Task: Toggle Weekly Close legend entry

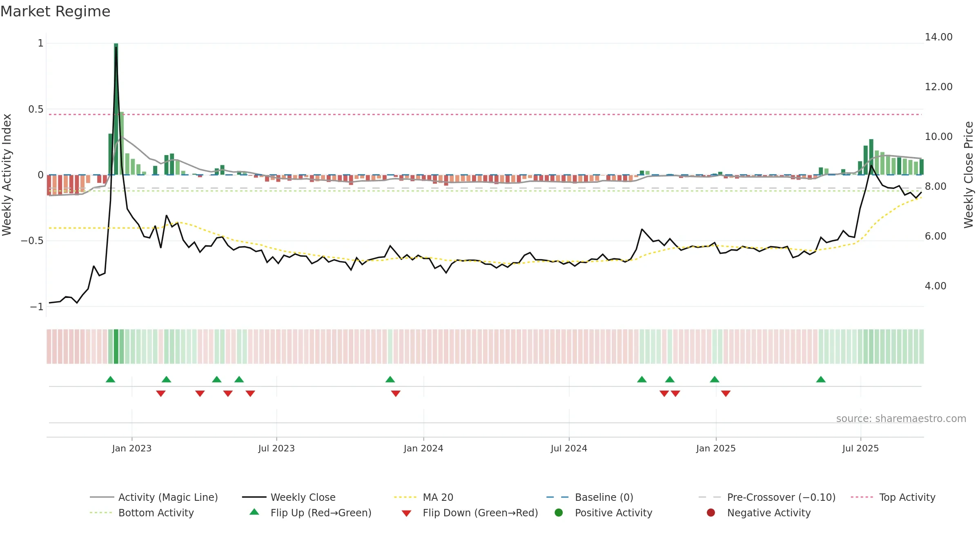Action: [289, 497]
